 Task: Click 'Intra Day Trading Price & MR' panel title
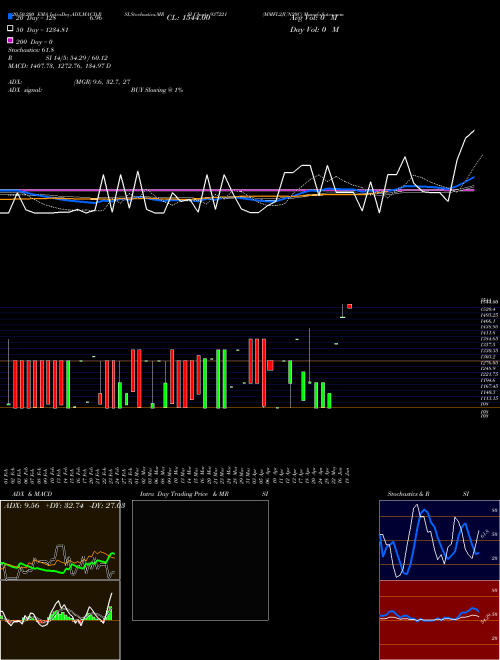coord(184,494)
